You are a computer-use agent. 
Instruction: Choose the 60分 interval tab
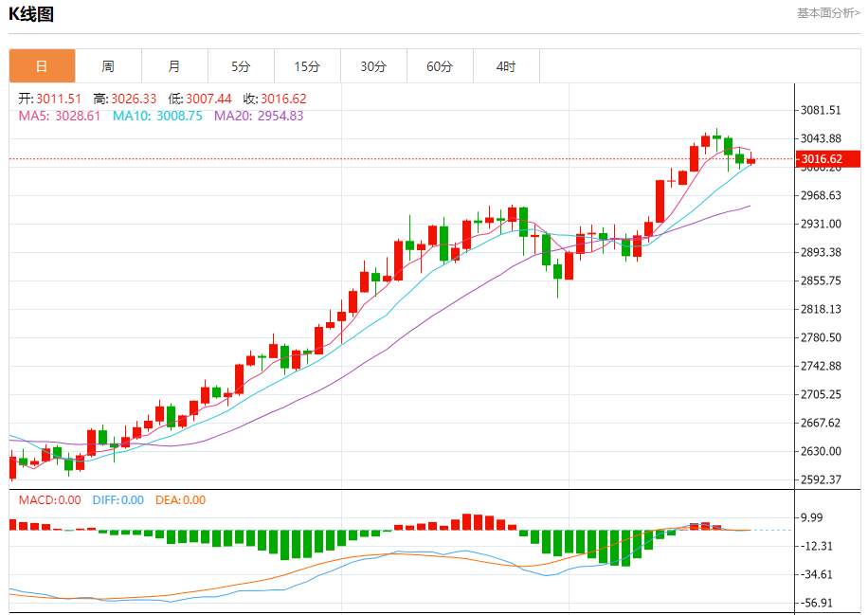coord(440,66)
